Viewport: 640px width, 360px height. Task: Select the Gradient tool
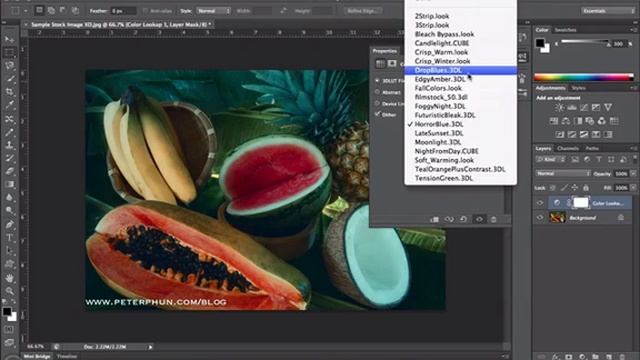9,184
